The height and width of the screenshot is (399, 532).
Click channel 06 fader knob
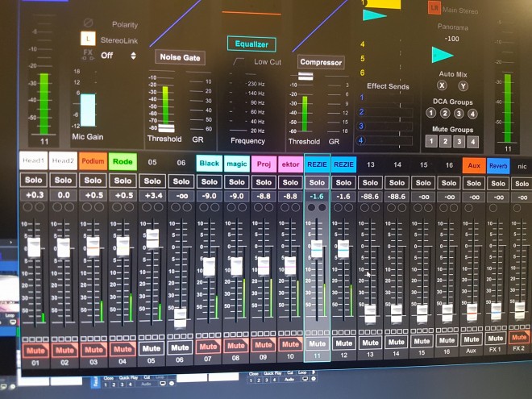[181, 318]
